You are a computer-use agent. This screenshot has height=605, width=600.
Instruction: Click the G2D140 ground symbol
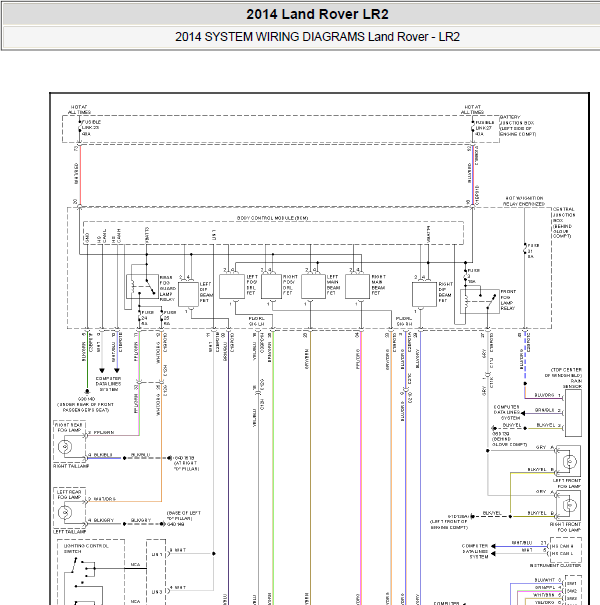click(x=87, y=392)
